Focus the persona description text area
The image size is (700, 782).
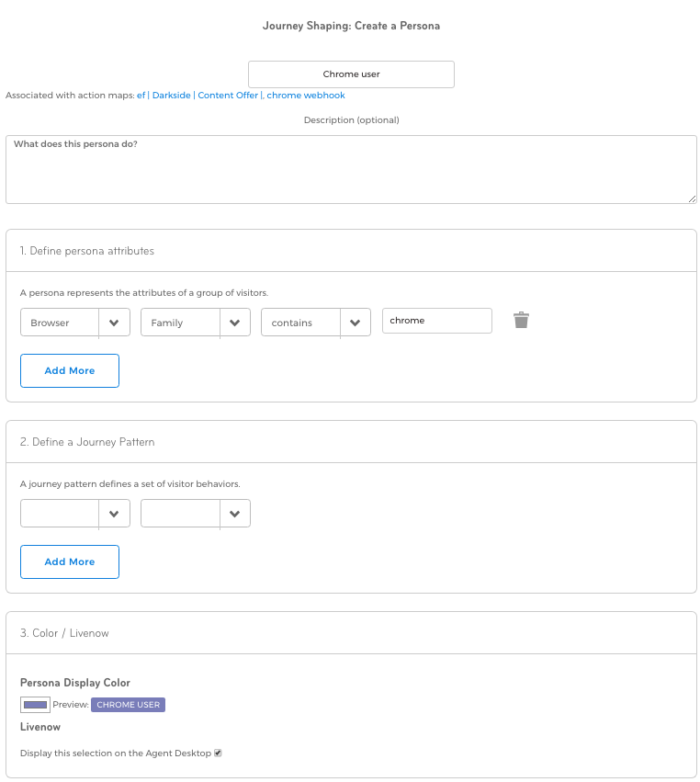(x=351, y=170)
